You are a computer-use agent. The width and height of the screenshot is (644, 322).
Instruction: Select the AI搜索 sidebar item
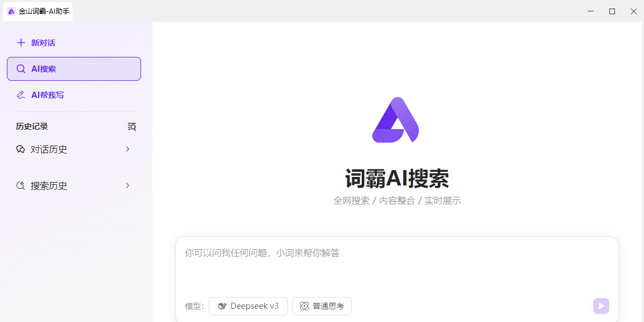[74, 69]
